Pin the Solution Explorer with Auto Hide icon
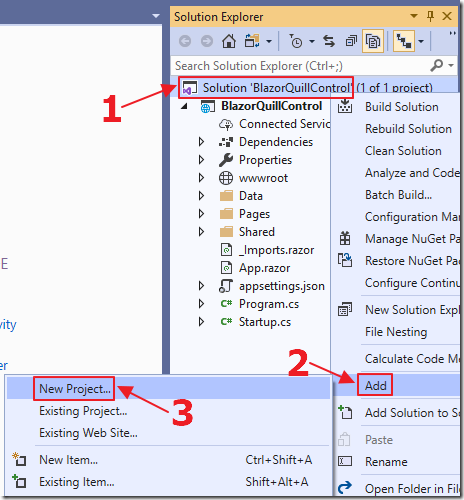The image size is (464, 500). tap(430, 16)
